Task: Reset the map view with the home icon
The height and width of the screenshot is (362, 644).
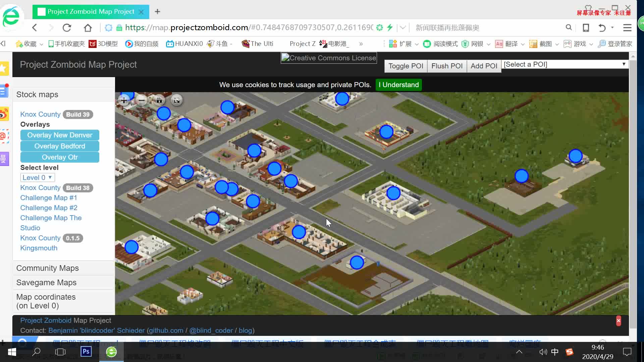Action: pyautogui.click(x=159, y=100)
